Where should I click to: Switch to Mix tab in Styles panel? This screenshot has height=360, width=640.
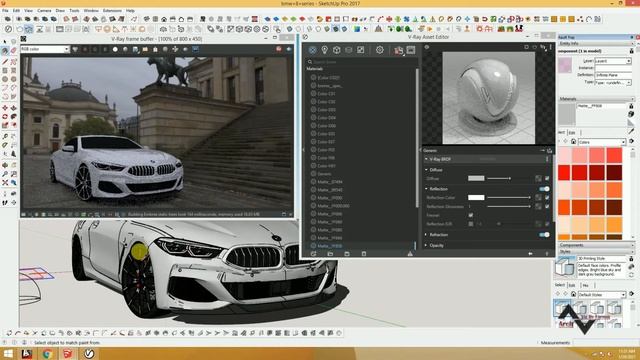(586, 285)
